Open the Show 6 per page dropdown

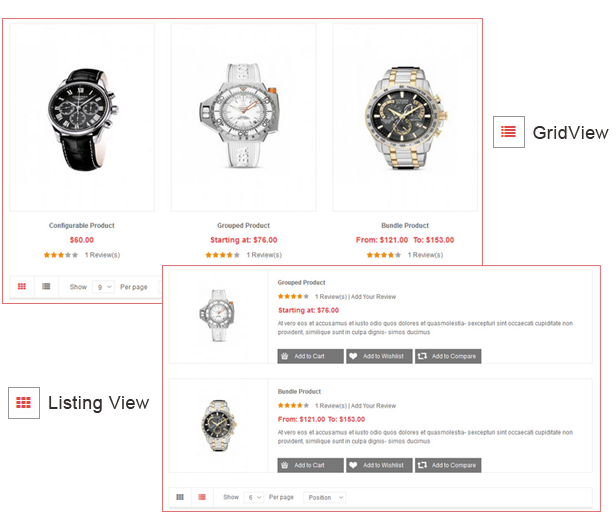(254, 498)
